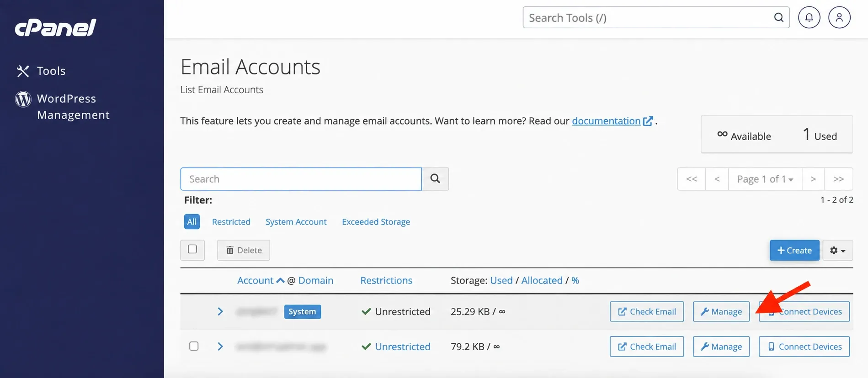Sort by storage Used
The width and height of the screenshot is (868, 378).
(501, 280)
